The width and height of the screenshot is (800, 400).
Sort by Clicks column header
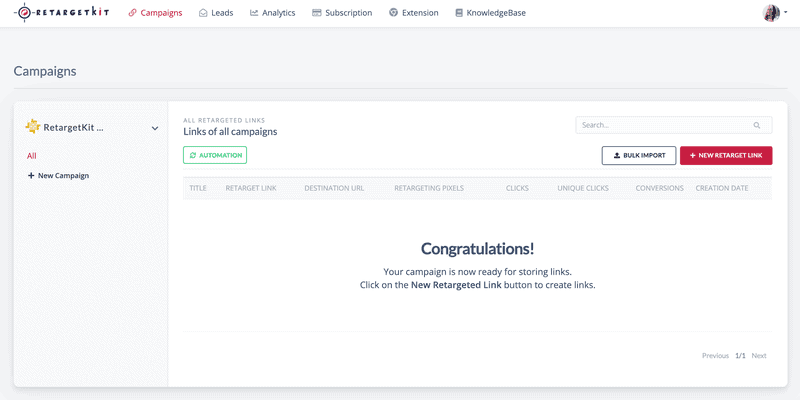[x=517, y=188]
